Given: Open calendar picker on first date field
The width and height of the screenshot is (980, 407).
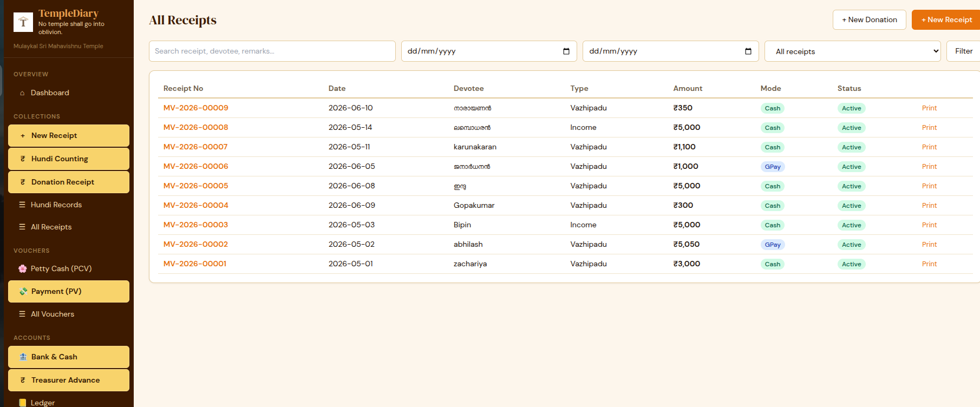Looking at the screenshot, I should pyautogui.click(x=566, y=51).
